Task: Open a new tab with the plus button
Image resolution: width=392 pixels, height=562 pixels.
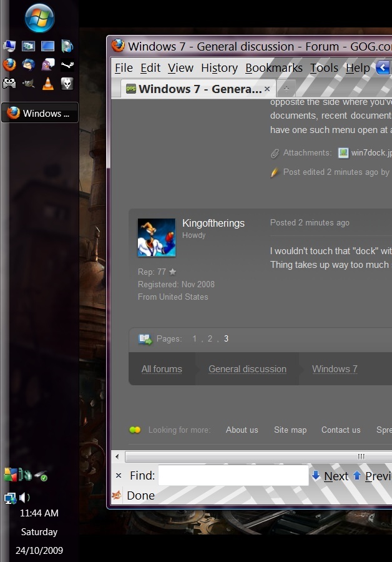Action: [287, 89]
